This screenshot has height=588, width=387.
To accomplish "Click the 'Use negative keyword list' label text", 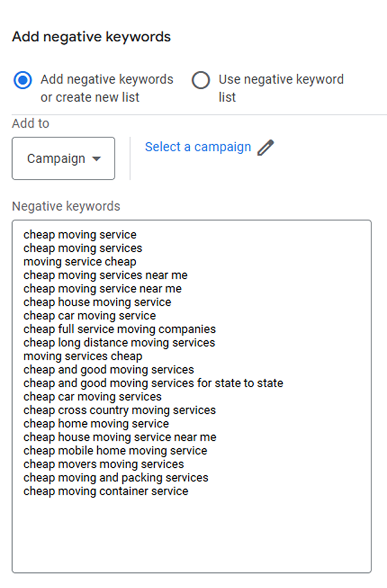I will click(x=281, y=88).
